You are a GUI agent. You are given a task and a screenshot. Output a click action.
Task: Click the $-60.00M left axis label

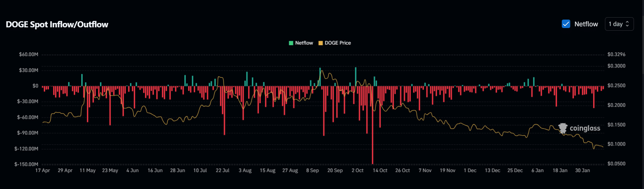coord(28,117)
